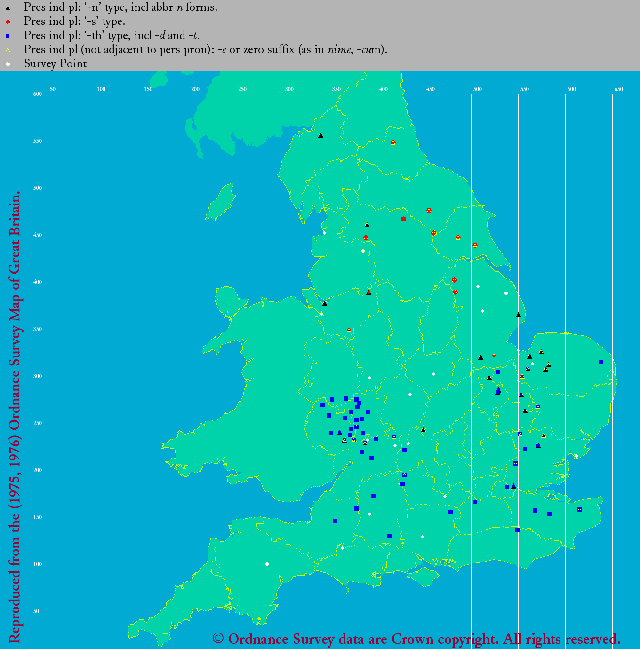Click the "Pres ind pl: '-es' type" legend text
The width and height of the screenshot is (640, 649).
(75, 20)
